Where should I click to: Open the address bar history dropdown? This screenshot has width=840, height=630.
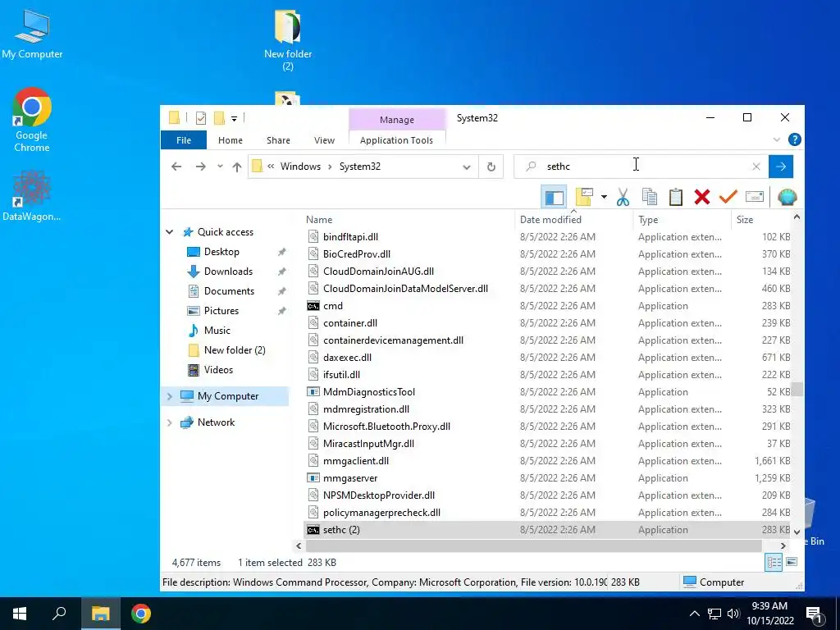(x=467, y=167)
